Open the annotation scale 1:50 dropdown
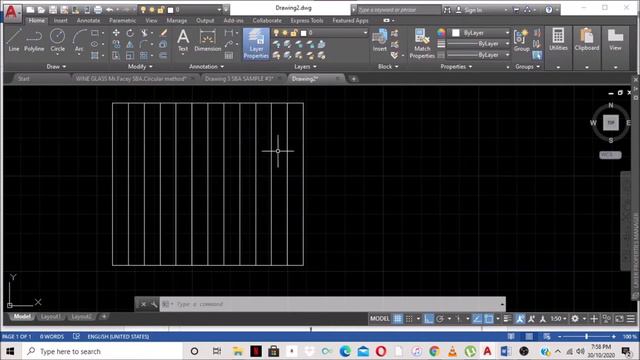Image resolution: width=640 pixels, height=360 pixels. (x=558, y=319)
